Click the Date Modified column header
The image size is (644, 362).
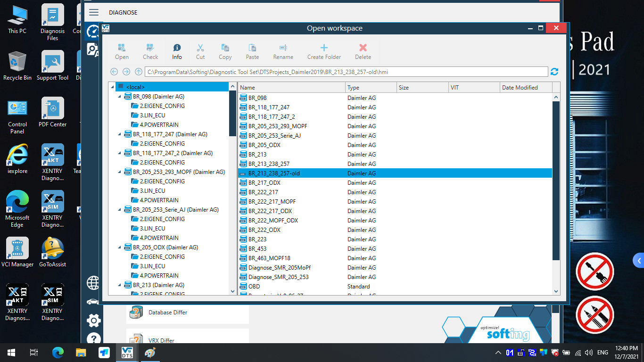pos(525,87)
